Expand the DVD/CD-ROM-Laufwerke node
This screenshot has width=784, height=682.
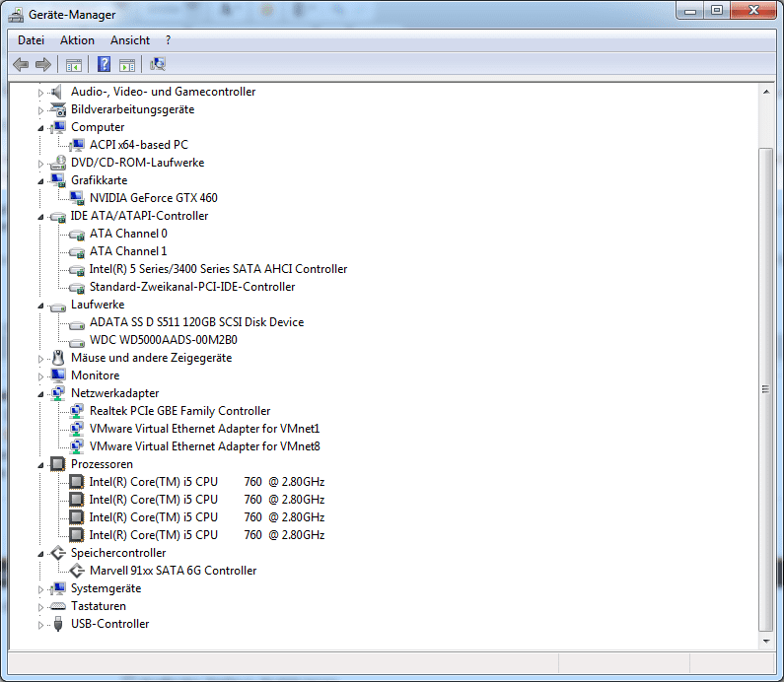(40, 164)
